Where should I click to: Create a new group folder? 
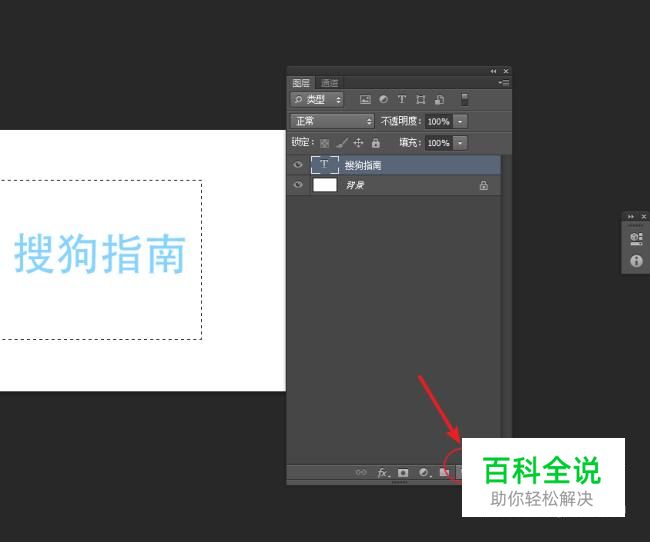point(444,472)
